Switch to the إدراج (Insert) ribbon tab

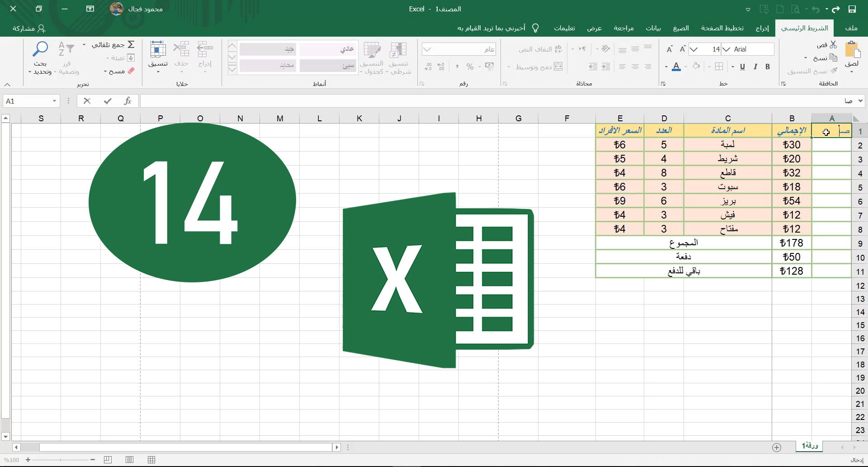pos(762,28)
